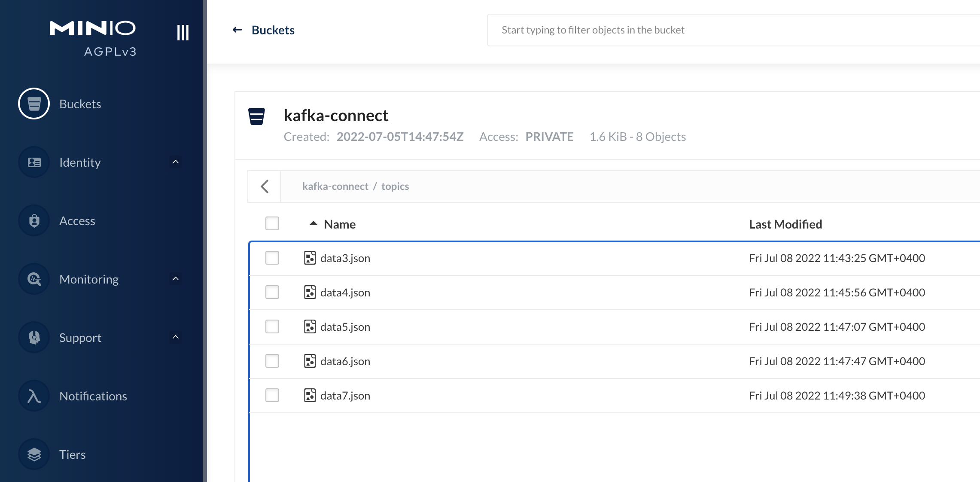Check the box for data5.json

click(272, 326)
